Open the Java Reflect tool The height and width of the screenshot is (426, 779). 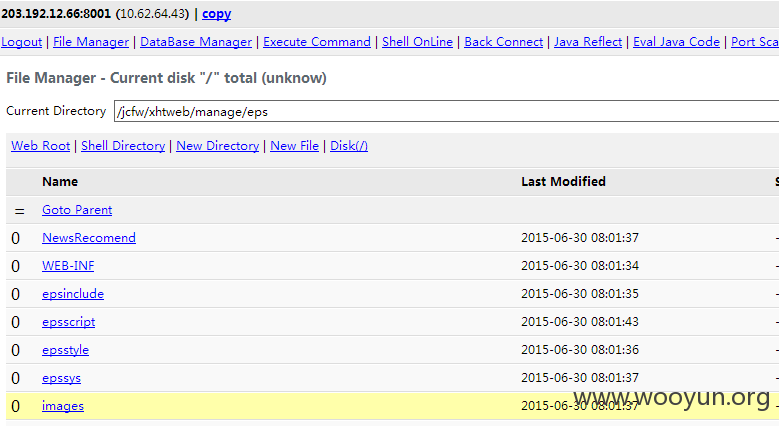pyautogui.click(x=588, y=42)
